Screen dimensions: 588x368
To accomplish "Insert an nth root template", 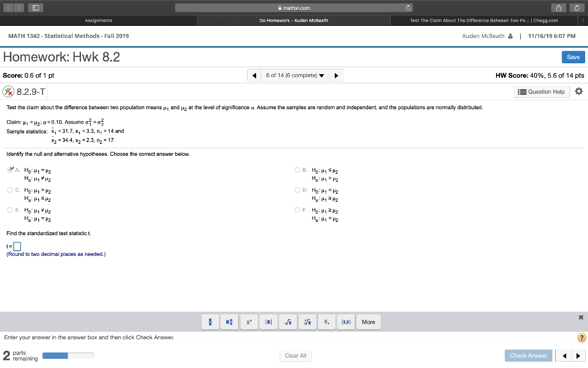I will click(x=307, y=322).
